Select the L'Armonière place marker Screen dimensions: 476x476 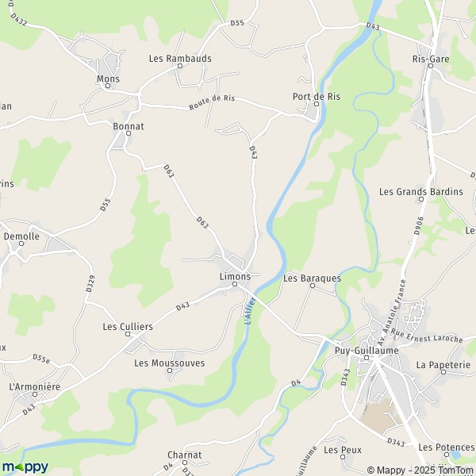coord(35,394)
